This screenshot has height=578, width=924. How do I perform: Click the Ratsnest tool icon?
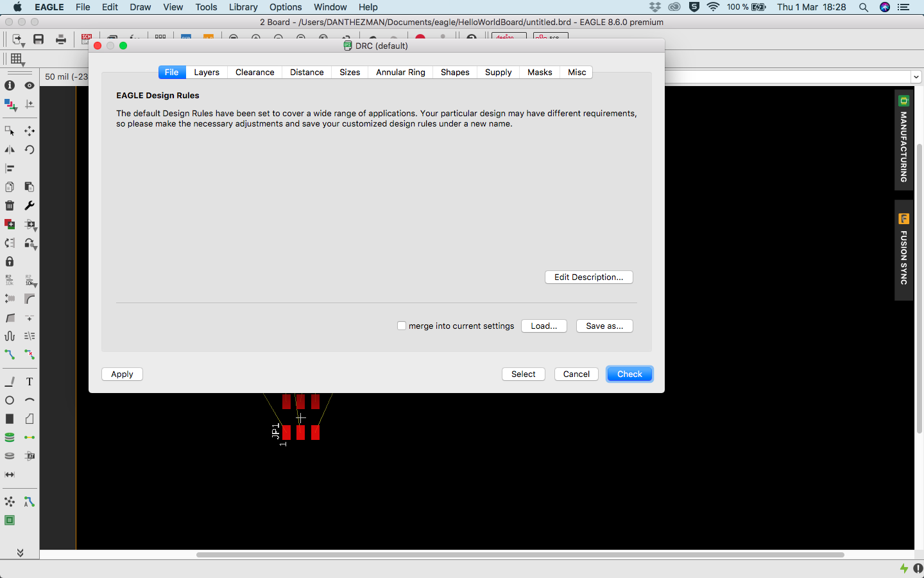click(10, 502)
